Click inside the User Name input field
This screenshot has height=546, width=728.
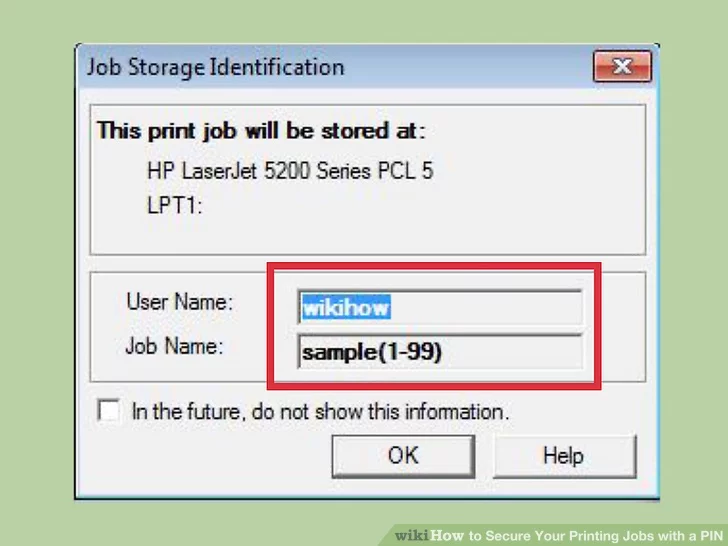pyautogui.click(x=440, y=307)
